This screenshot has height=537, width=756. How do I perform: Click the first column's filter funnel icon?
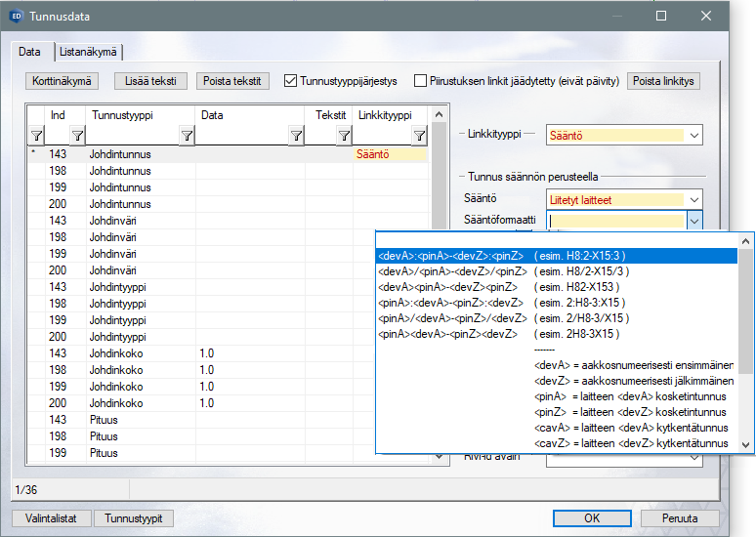(x=36, y=136)
